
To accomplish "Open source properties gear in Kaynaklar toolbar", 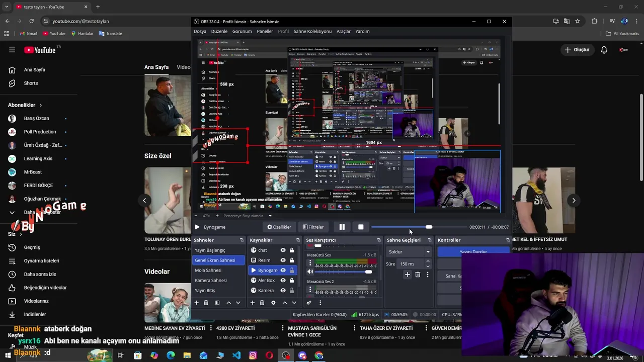I will pos(273,303).
